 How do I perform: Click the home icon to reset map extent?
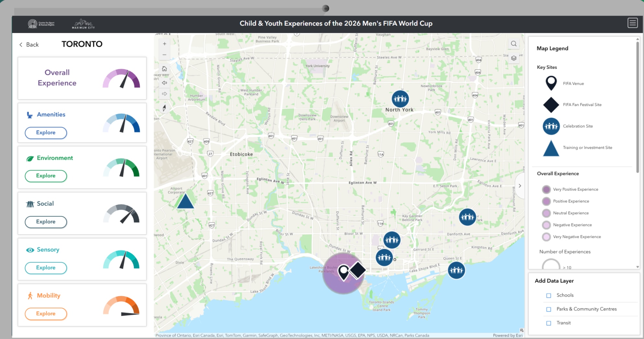tap(164, 69)
